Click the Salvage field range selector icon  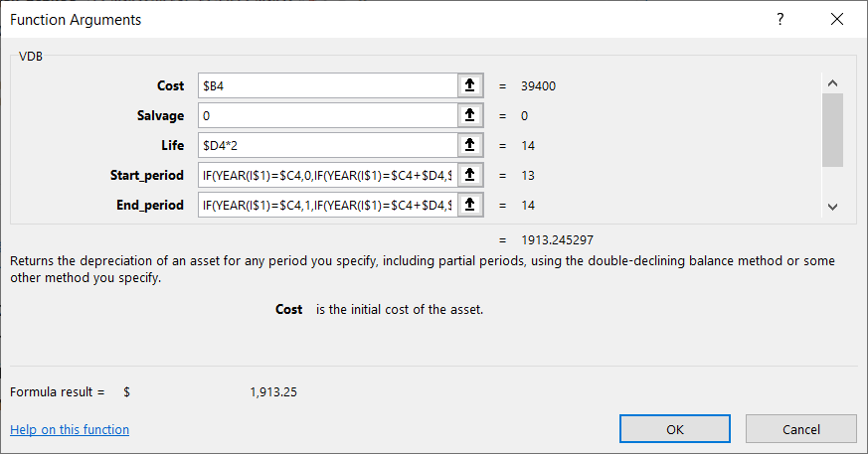point(470,115)
